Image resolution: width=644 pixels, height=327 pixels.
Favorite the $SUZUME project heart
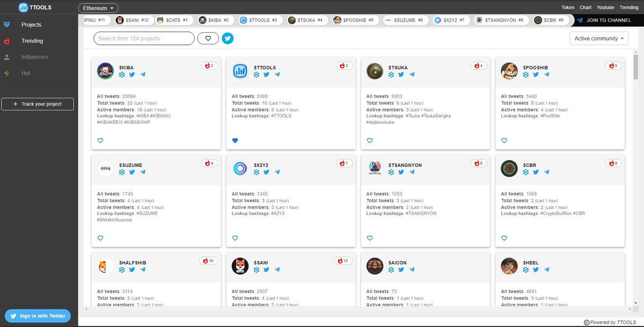[100, 238]
